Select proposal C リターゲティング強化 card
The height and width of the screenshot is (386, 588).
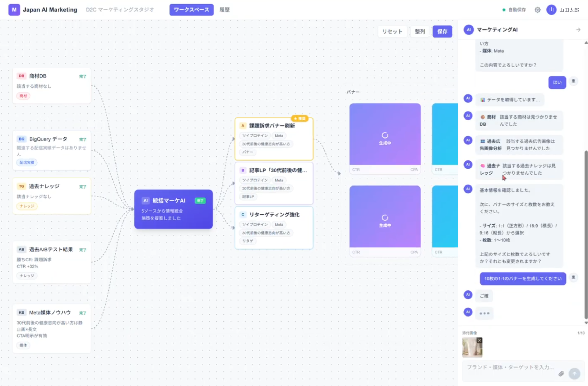coord(274,228)
